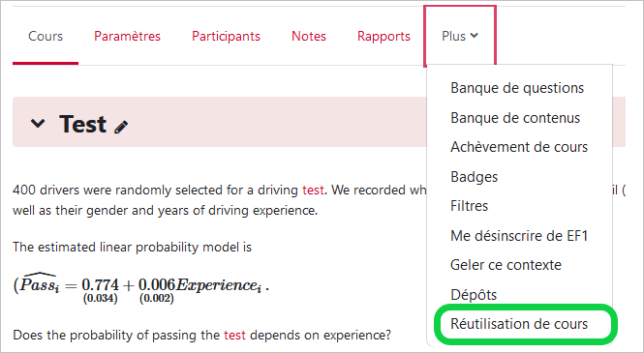Click the chevron arrow next to Plus

474,36
